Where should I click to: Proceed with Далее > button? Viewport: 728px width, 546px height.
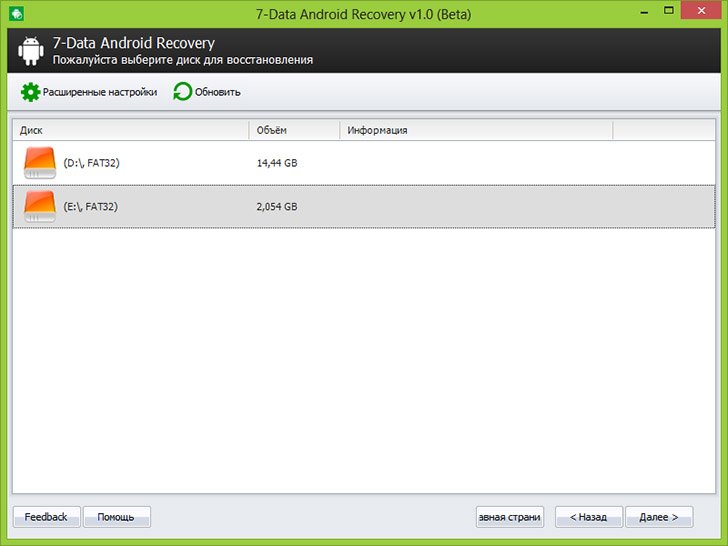tap(659, 517)
